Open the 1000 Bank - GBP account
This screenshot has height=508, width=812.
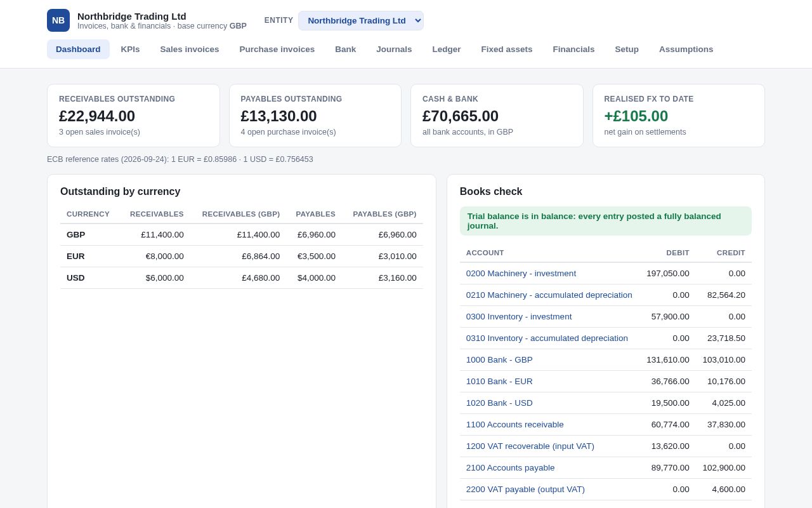click(x=499, y=360)
